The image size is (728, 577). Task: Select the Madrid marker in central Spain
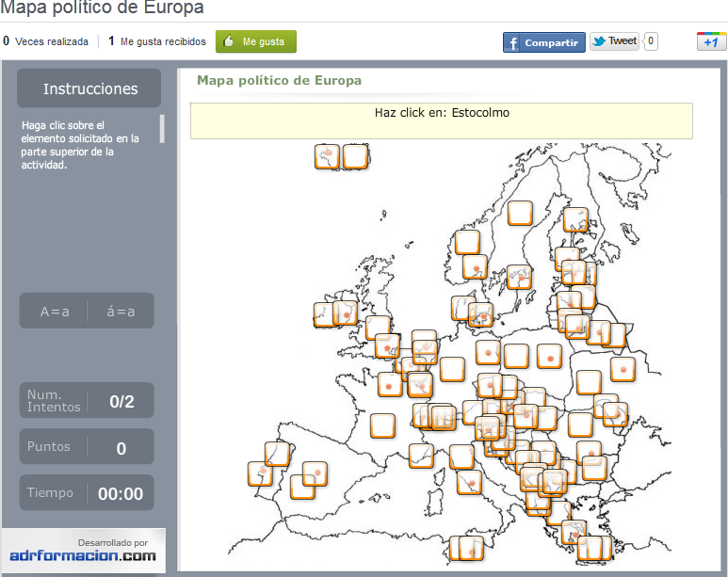tap(314, 473)
